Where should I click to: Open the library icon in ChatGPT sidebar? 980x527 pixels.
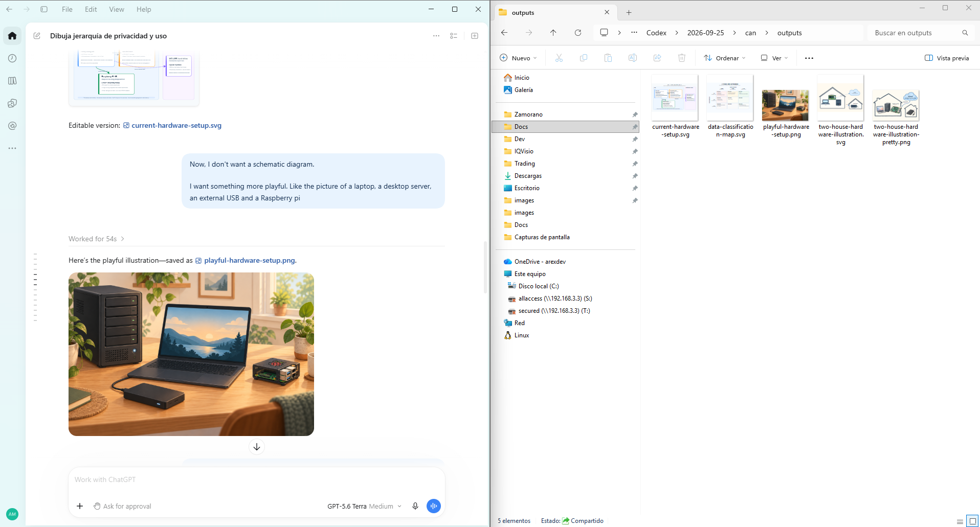pos(12,81)
